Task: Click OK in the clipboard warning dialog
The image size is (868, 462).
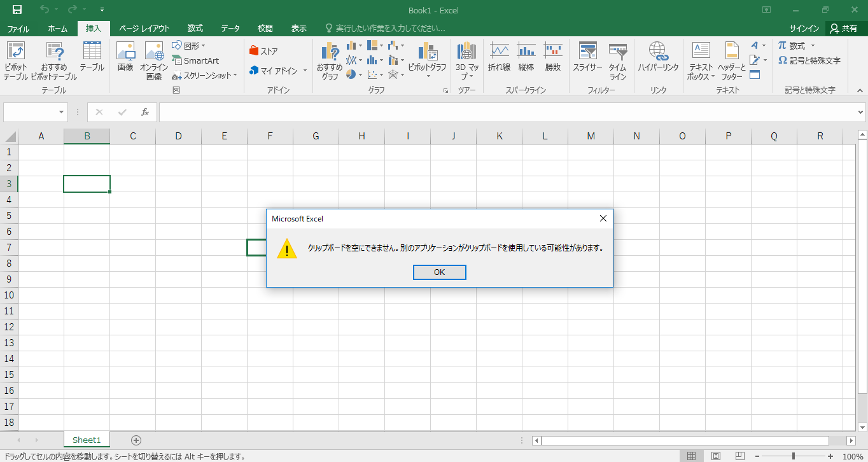Action: coord(440,272)
